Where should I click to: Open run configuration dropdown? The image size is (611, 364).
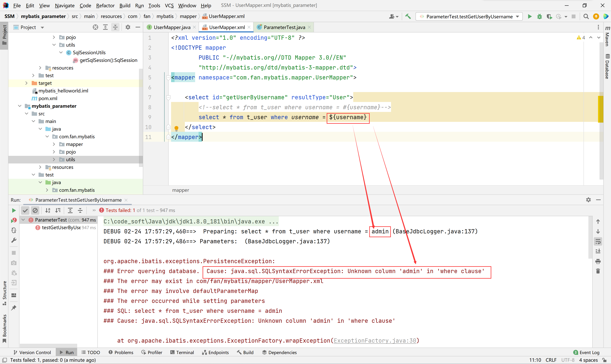coord(469,16)
